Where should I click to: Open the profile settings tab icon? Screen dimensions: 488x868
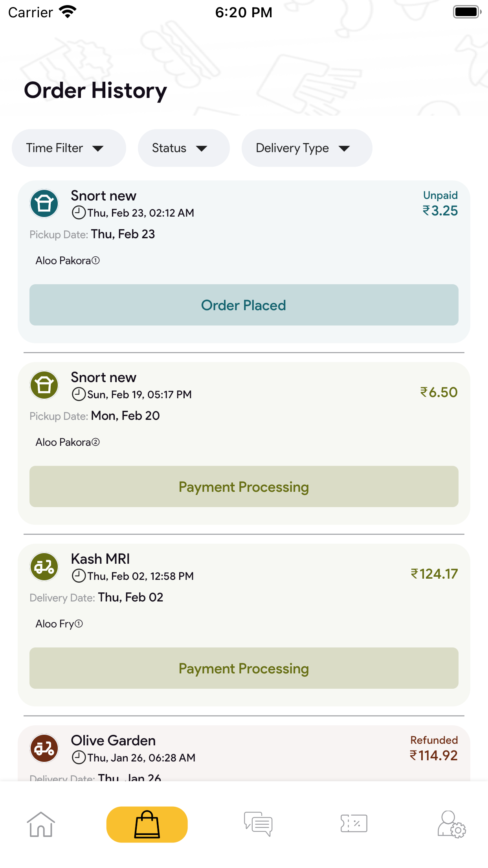tap(451, 824)
